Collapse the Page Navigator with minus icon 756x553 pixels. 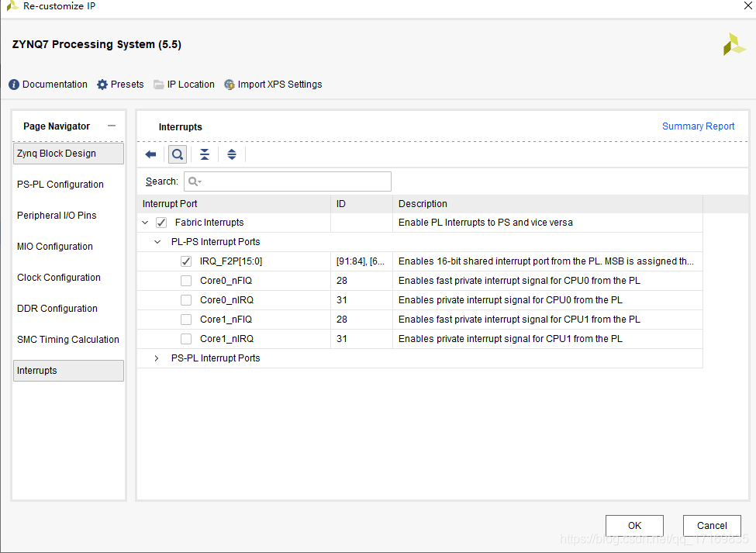pos(112,126)
